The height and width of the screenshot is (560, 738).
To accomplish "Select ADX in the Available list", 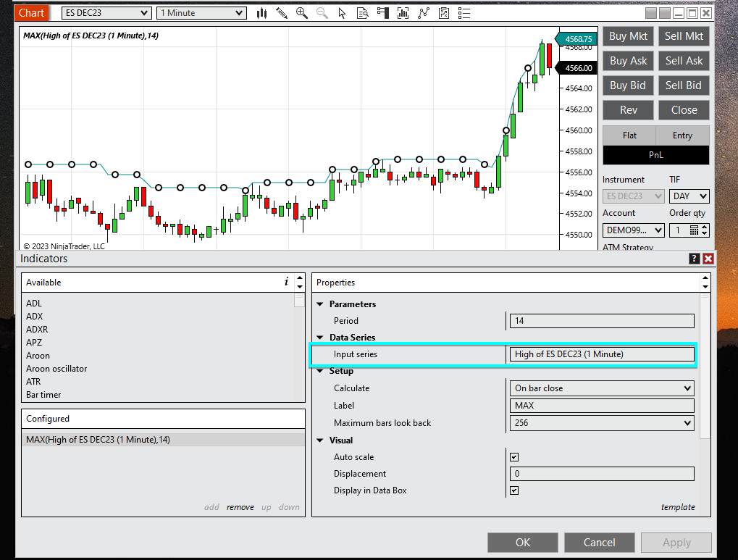I will (34, 317).
